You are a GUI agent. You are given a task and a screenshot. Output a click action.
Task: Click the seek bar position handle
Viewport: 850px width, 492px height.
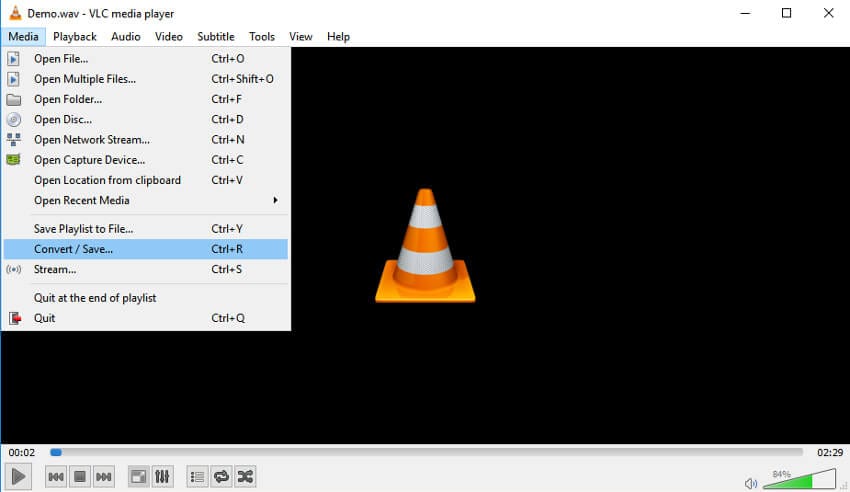(55, 452)
